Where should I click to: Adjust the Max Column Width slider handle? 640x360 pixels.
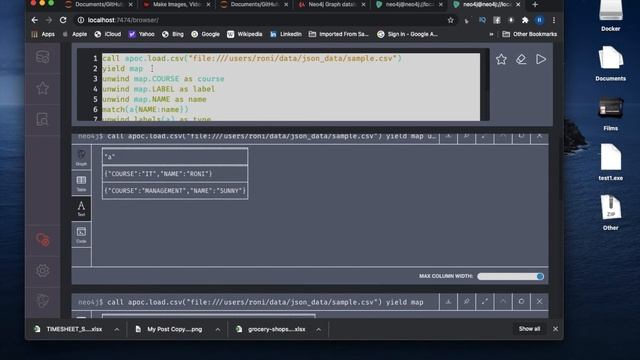click(x=540, y=276)
